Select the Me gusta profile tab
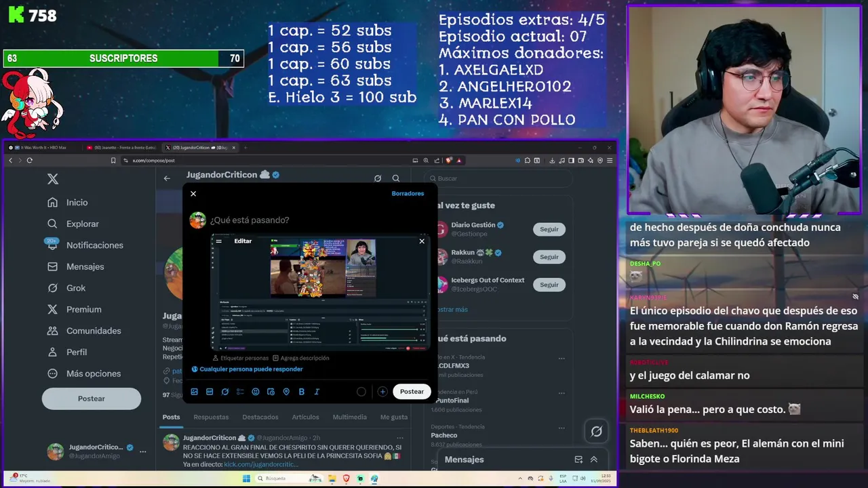868x488 pixels. (394, 418)
